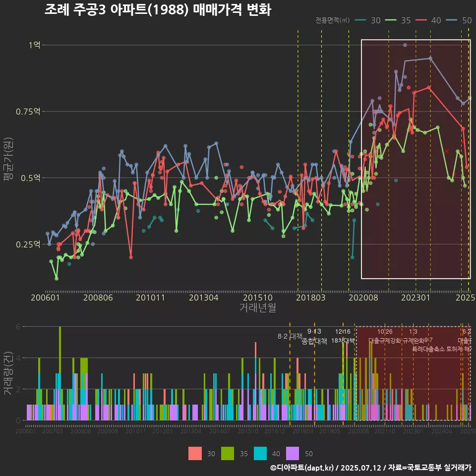476x476 pixels.
Task: Click the 201803 tick on the price chart
Action: [x=310, y=297]
